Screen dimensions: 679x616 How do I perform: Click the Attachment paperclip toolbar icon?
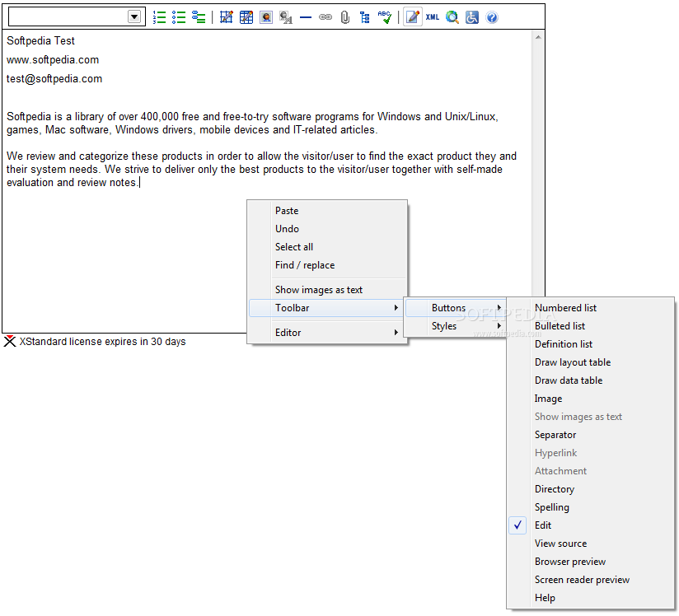(x=345, y=17)
